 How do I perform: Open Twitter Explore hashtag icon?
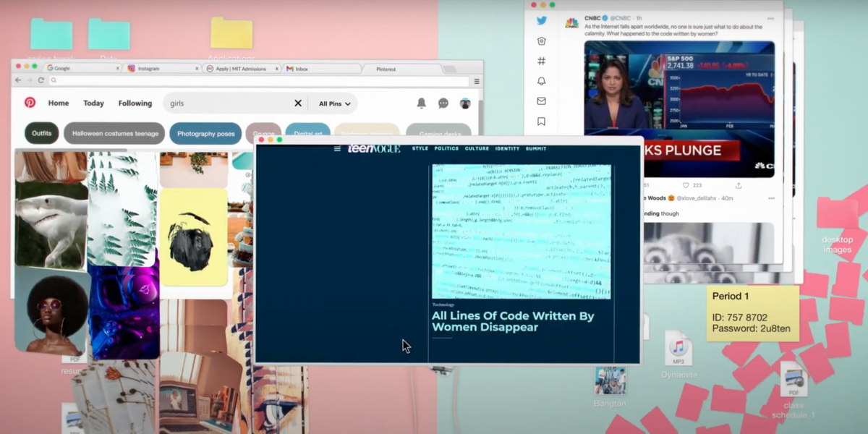(541, 61)
